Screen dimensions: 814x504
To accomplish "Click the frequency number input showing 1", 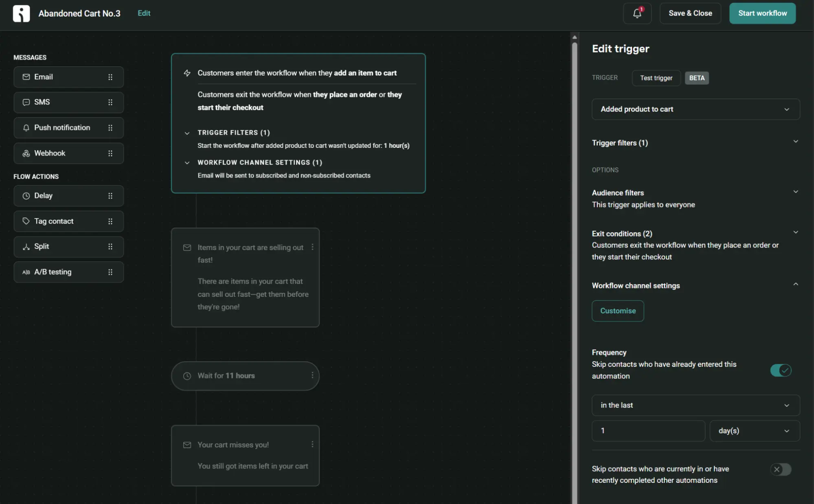I will [648, 431].
